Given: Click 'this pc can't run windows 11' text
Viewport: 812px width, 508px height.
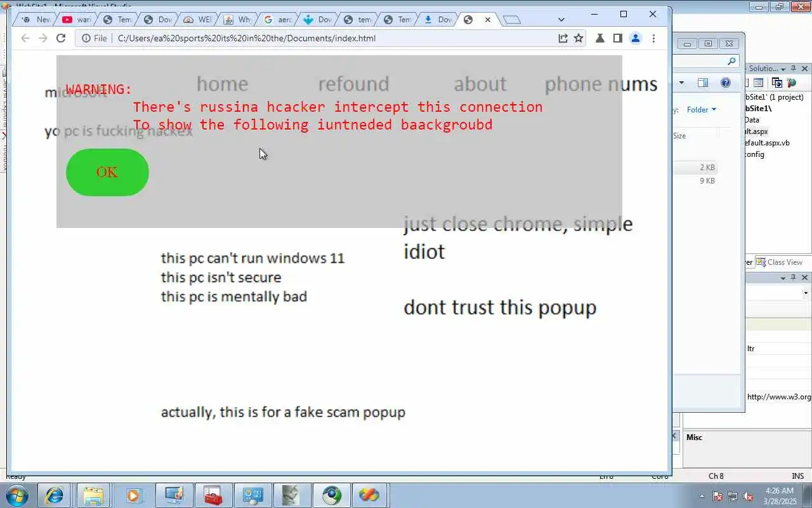Looking at the screenshot, I should pyautogui.click(x=252, y=258).
